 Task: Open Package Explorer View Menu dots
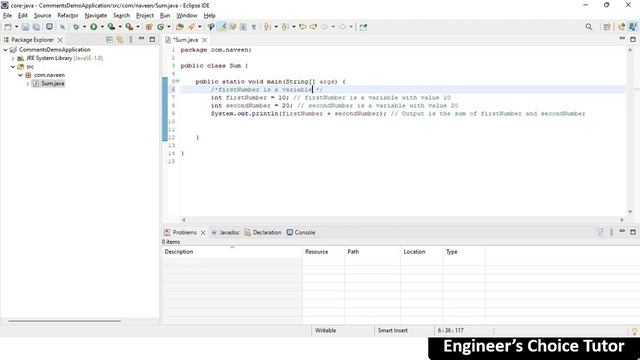(131, 40)
